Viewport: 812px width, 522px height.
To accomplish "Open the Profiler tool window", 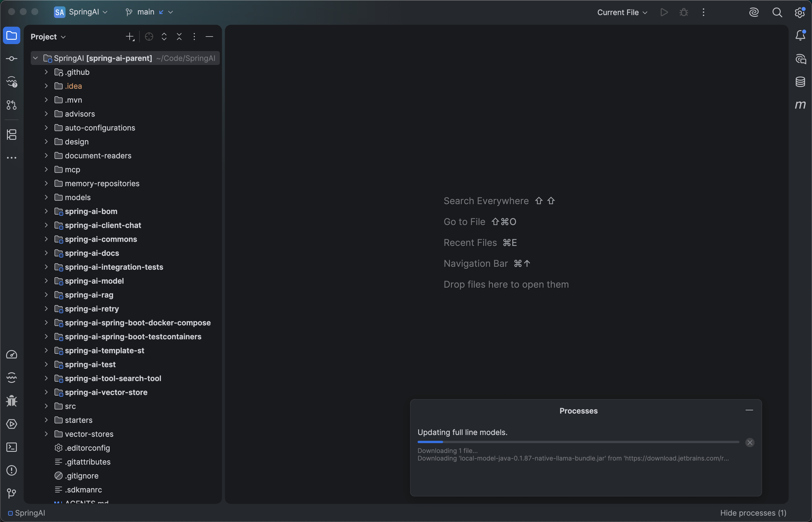I will [12, 355].
